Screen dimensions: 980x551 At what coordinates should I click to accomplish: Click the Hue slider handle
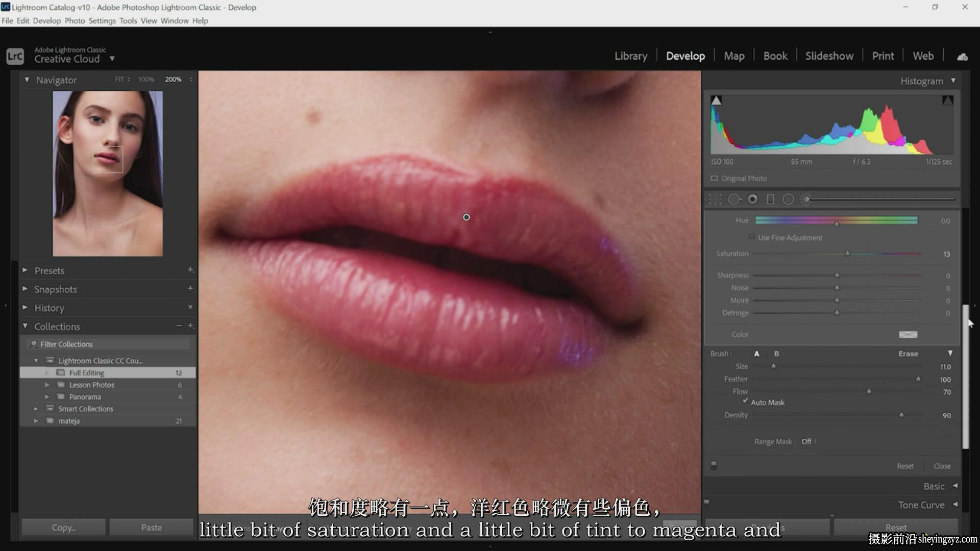837,223
